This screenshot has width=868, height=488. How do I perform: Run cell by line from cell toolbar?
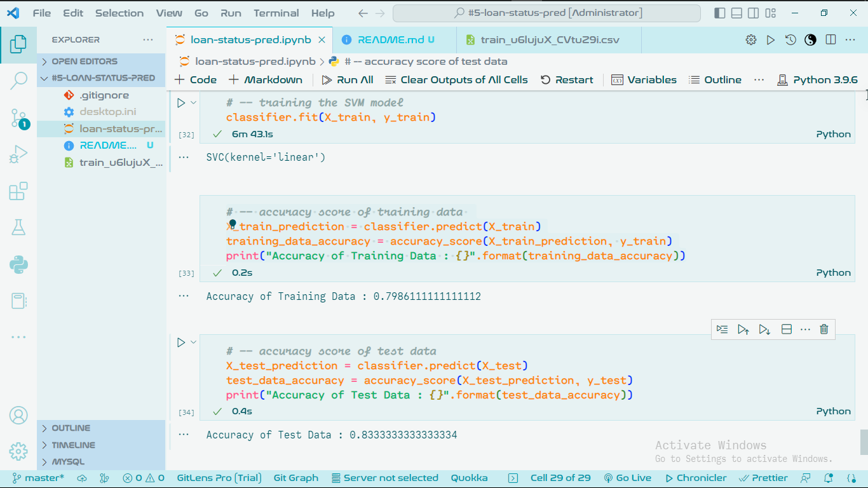[x=722, y=329]
